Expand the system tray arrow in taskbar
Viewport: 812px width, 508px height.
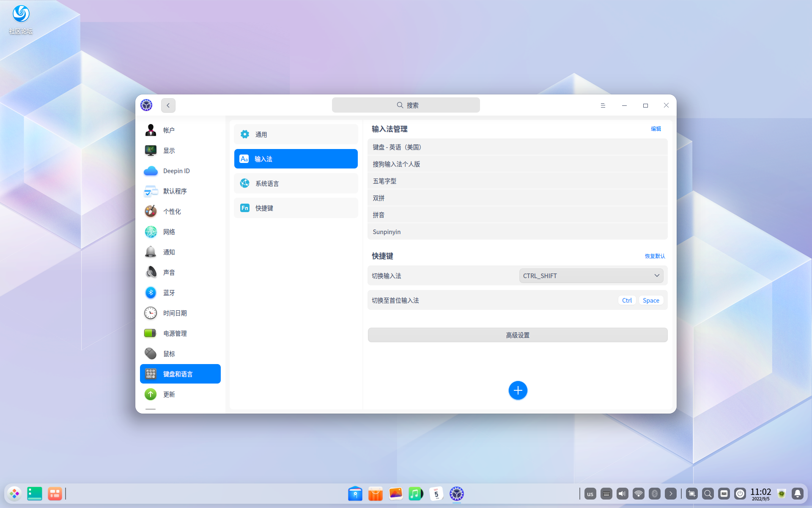(670, 494)
